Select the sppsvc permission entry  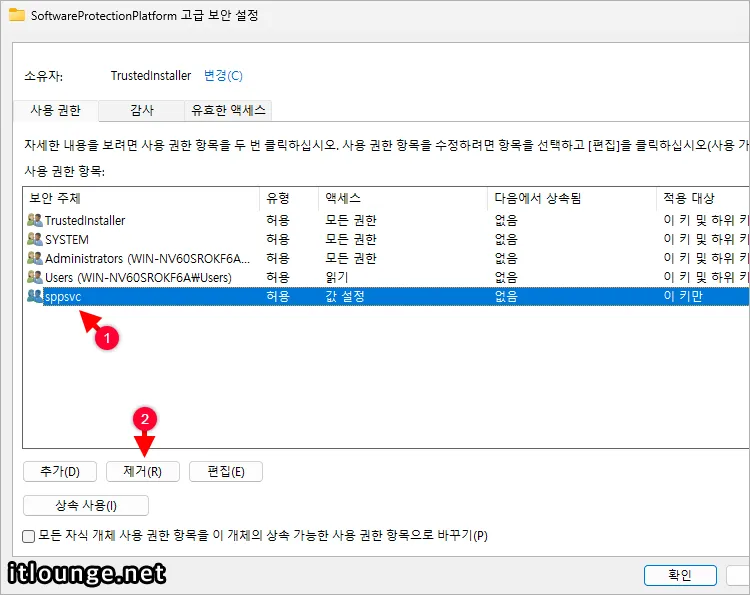point(386,297)
